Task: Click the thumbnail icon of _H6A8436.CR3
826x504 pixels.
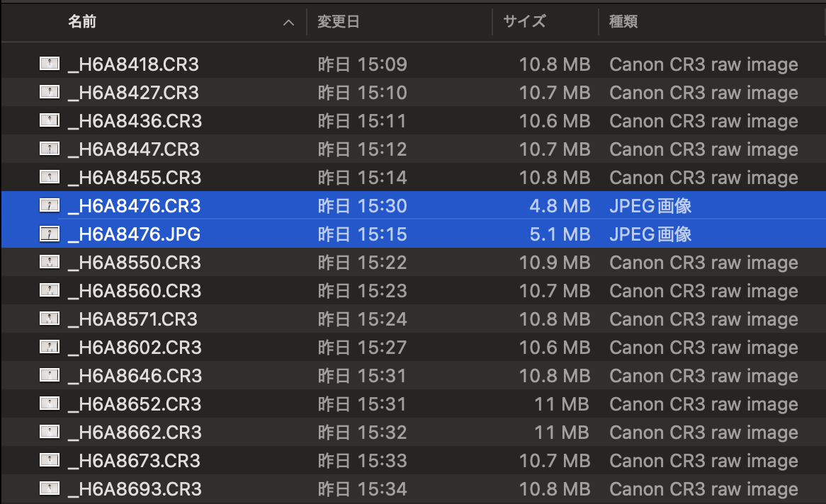Action: click(50, 120)
